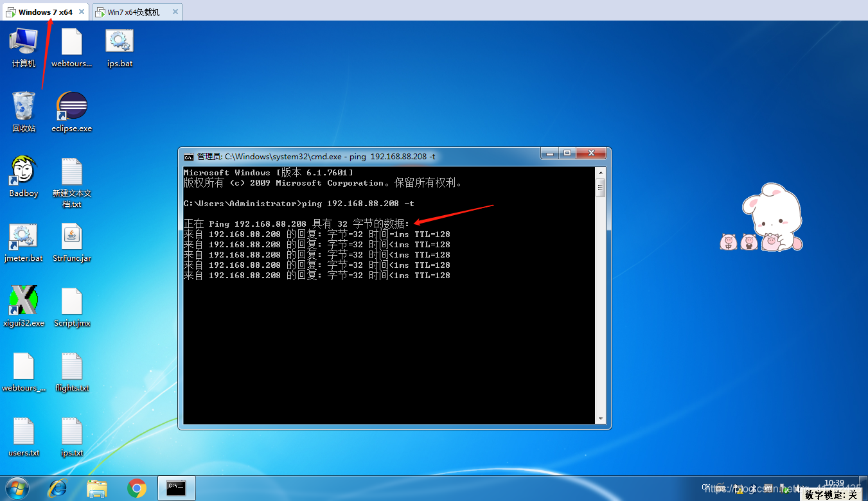Launch Google Chrome from taskbar
The image size is (868, 501).
coord(136,489)
